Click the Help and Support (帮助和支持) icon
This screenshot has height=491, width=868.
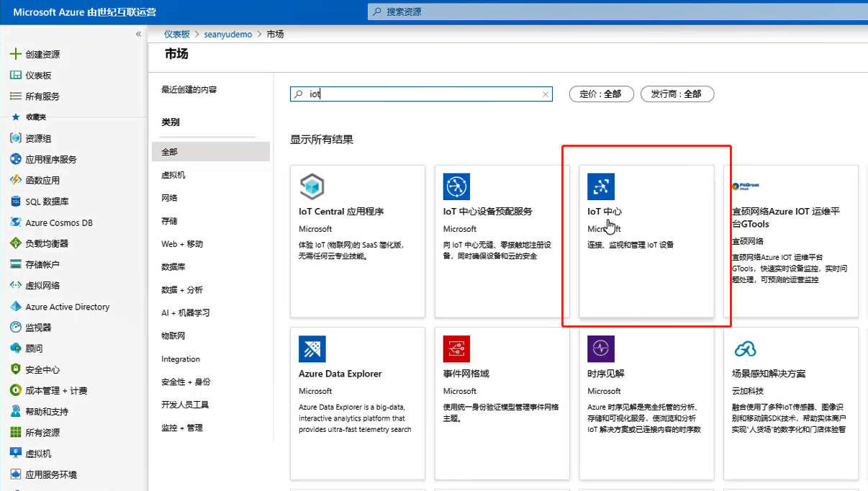click(x=15, y=411)
